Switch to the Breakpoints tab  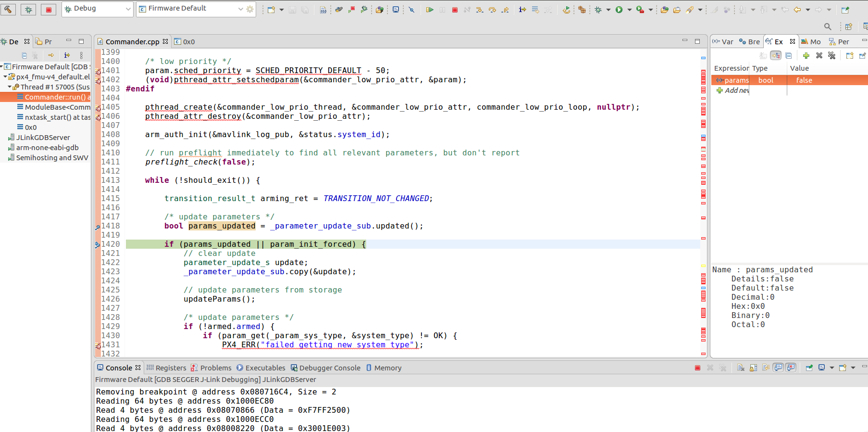[750, 42]
